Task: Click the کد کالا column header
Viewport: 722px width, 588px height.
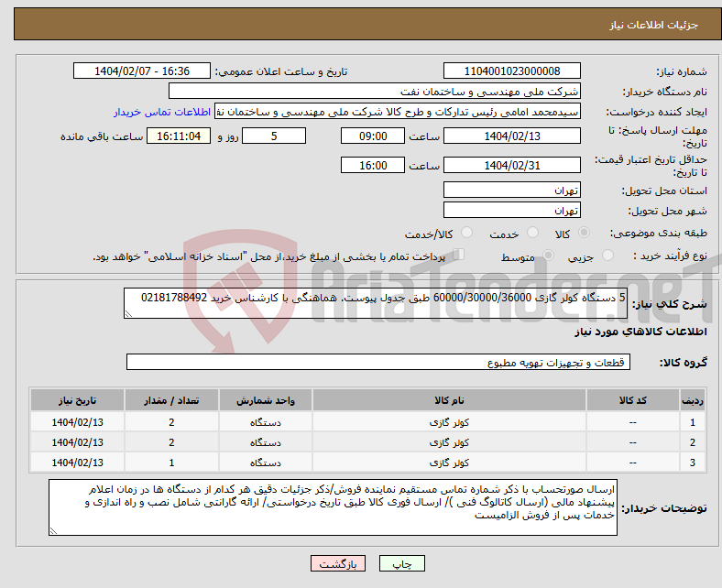Action: 633,400
